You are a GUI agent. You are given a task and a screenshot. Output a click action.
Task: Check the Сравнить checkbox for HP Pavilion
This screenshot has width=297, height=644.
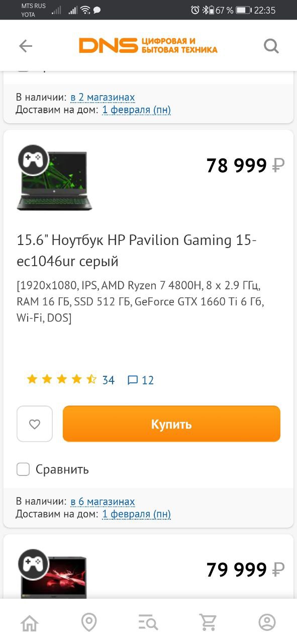[x=23, y=469]
